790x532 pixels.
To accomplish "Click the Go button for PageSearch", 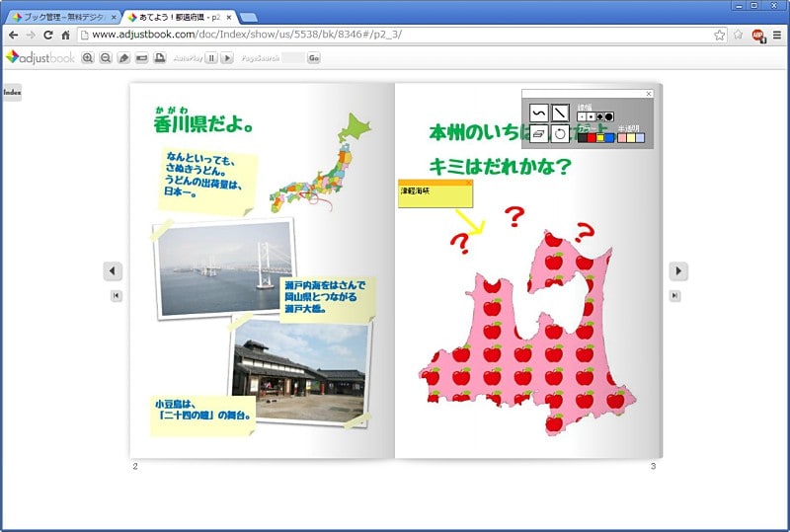I will coord(314,58).
